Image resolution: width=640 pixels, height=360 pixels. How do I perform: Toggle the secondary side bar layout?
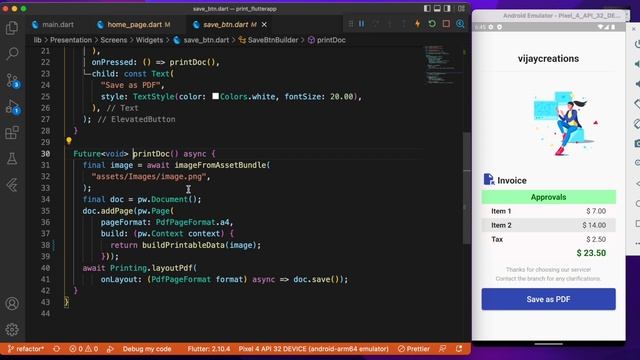447,8
